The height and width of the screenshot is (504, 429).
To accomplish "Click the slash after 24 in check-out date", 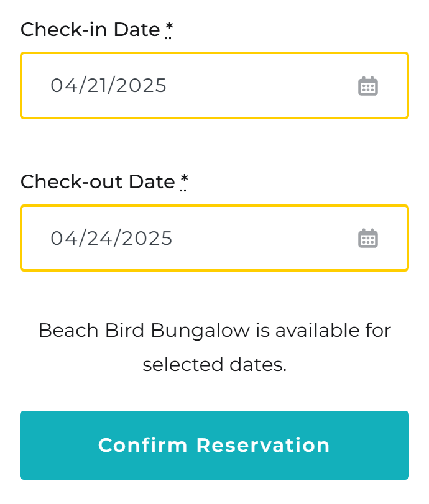I will (x=118, y=238).
